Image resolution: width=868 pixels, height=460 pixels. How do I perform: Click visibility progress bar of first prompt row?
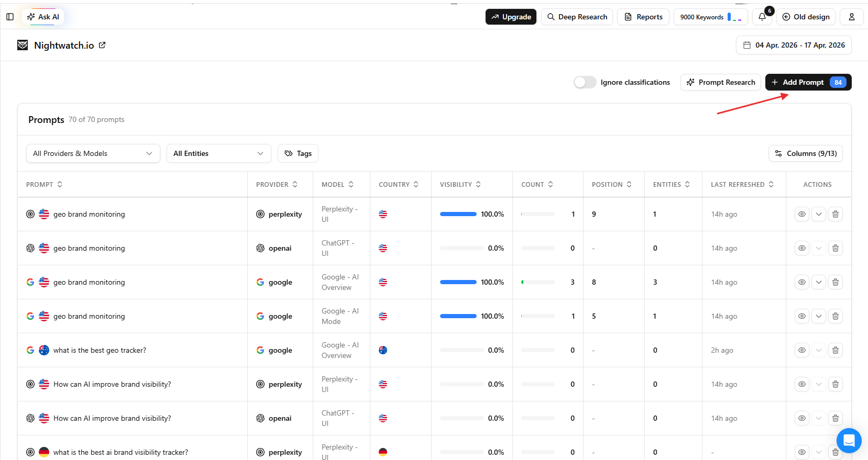[x=458, y=214]
